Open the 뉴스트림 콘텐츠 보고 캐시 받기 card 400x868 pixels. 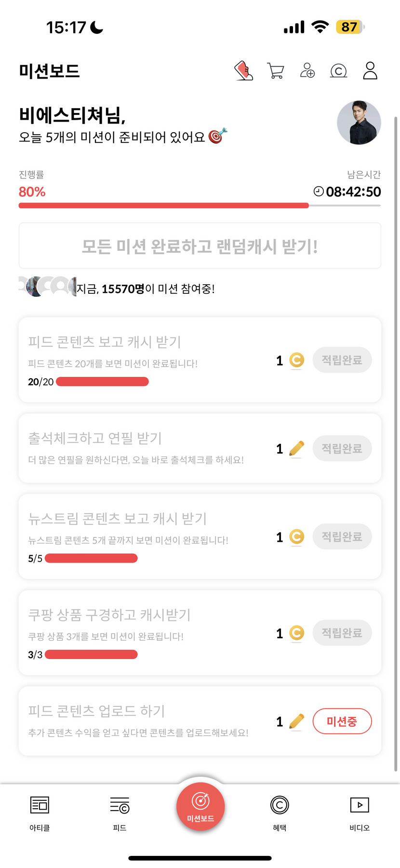pyautogui.click(x=145, y=536)
